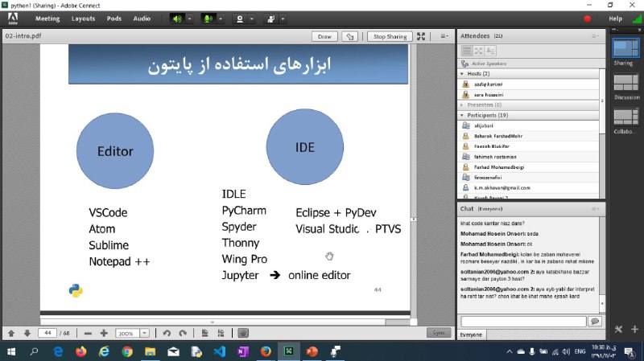The image size is (644, 361).
Task: Open the speaker options dropdown arrow
Action: [x=189, y=18]
